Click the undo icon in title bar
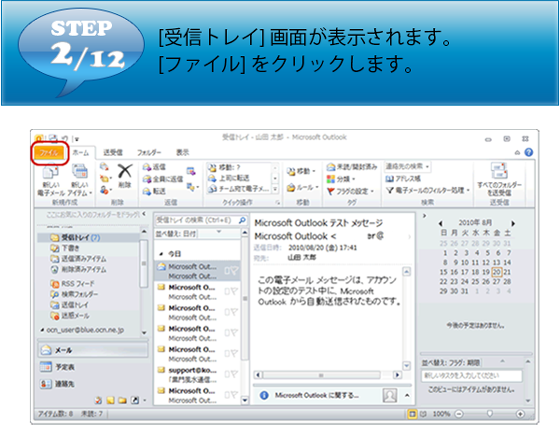The image size is (560, 425). (x=65, y=138)
